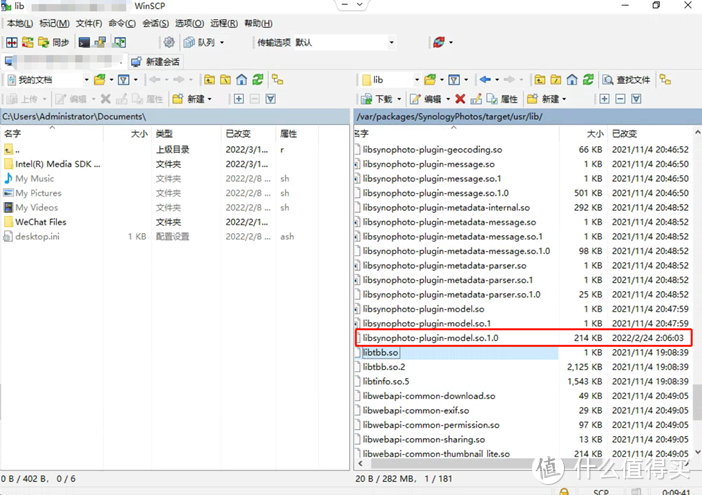Screen dimensions: 702x495
Task: Click the remote unselect files minus icon
Action: click(621, 99)
